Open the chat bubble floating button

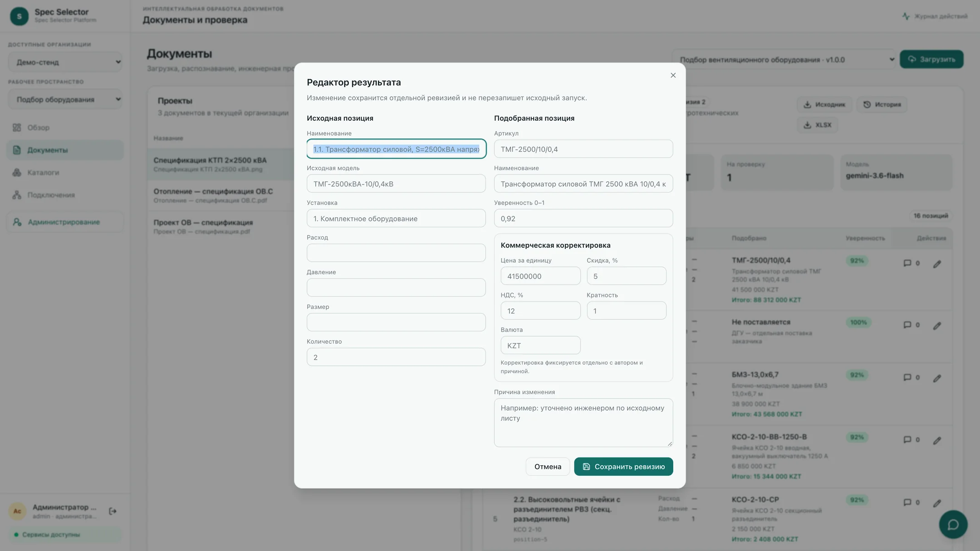pos(953,524)
